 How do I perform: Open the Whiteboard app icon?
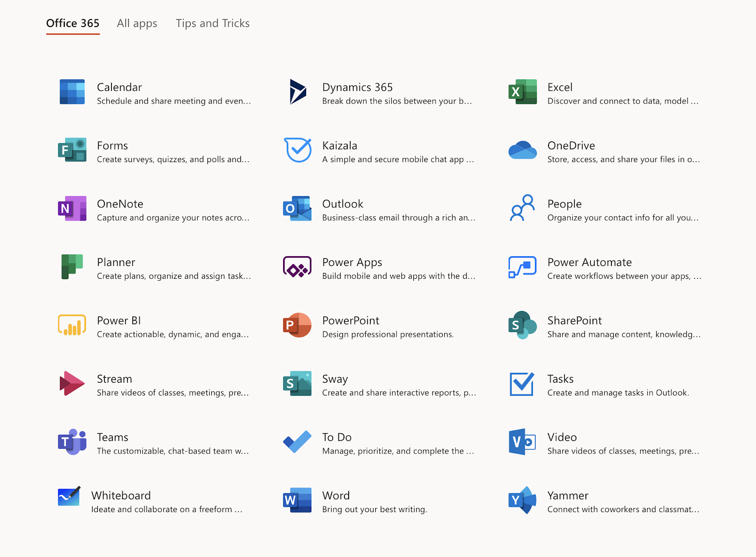click(69, 496)
